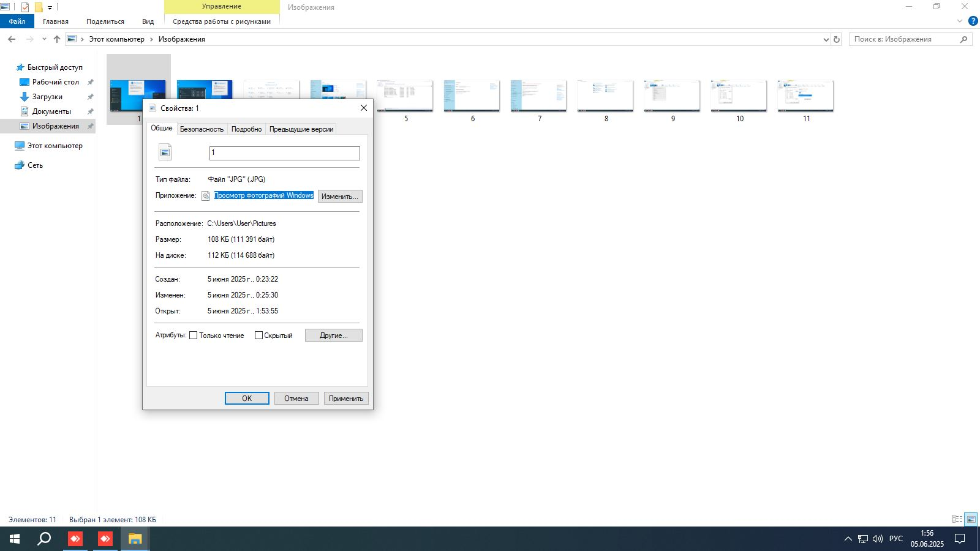Viewport: 980px width, 551px height.
Task: Open the recent locations dropdown arrow
Action: 44,39
